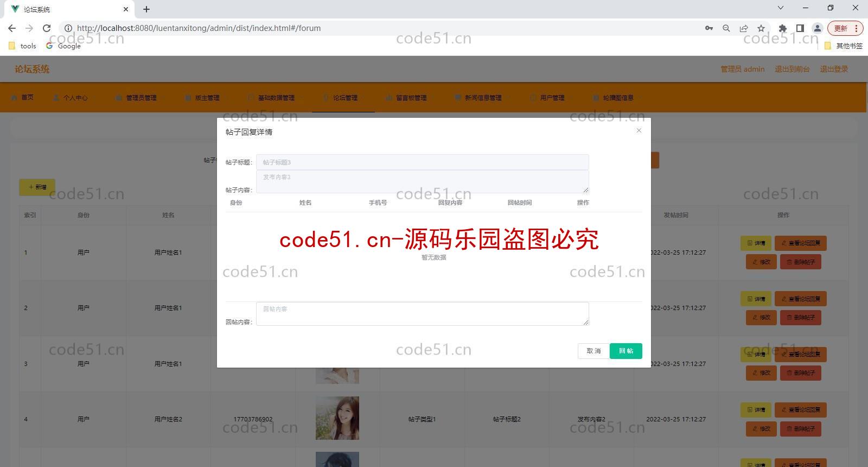
Task: Click the 取消 button in the dialog
Action: 593,351
